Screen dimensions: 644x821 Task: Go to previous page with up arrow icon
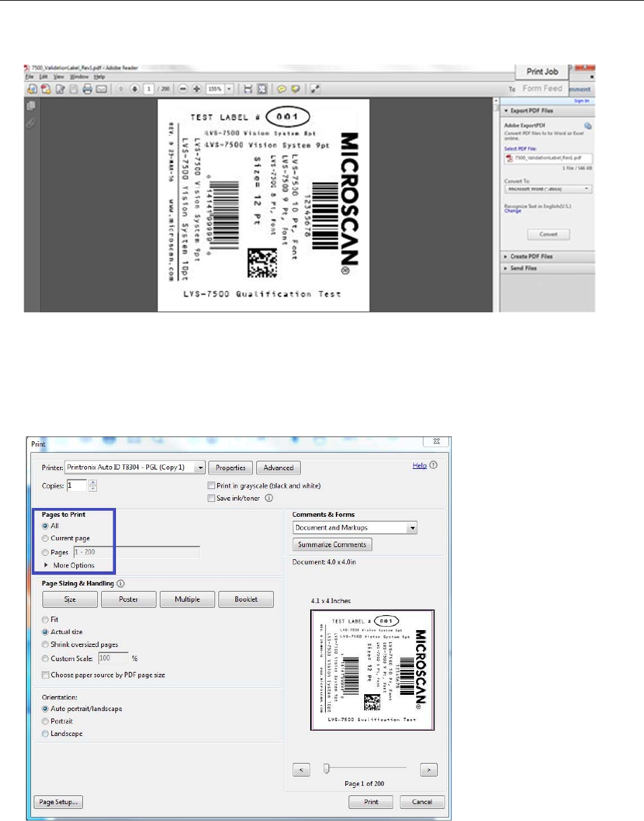point(121,89)
